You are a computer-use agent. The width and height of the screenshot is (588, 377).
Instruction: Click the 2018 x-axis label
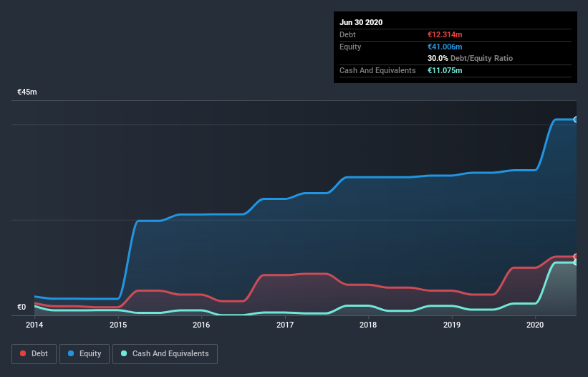368,325
